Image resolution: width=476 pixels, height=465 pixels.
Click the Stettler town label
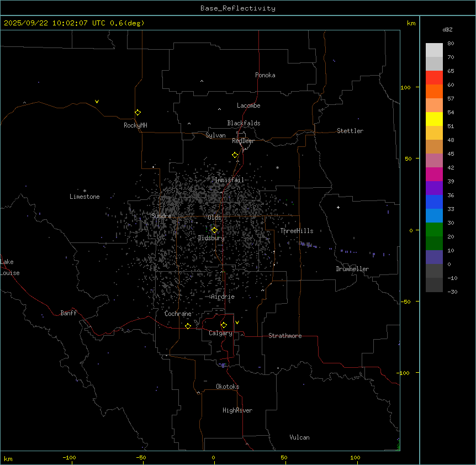coord(350,131)
